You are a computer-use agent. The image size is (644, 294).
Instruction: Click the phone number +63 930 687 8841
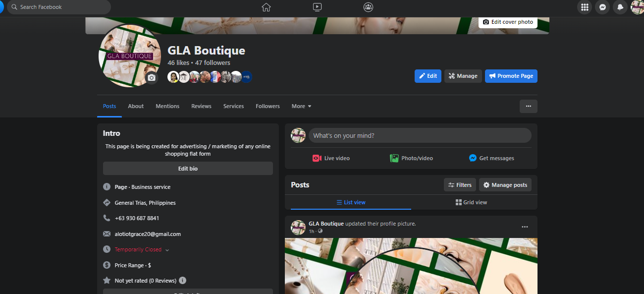tap(137, 218)
